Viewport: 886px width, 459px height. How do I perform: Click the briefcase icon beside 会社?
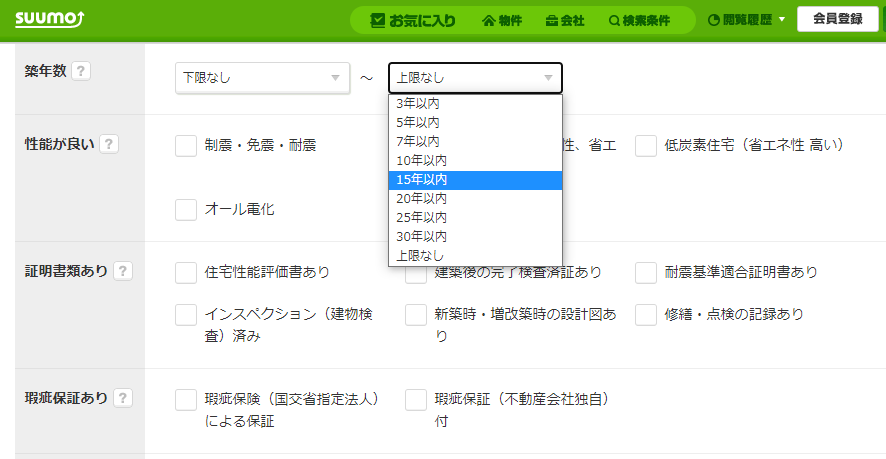click(552, 21)
